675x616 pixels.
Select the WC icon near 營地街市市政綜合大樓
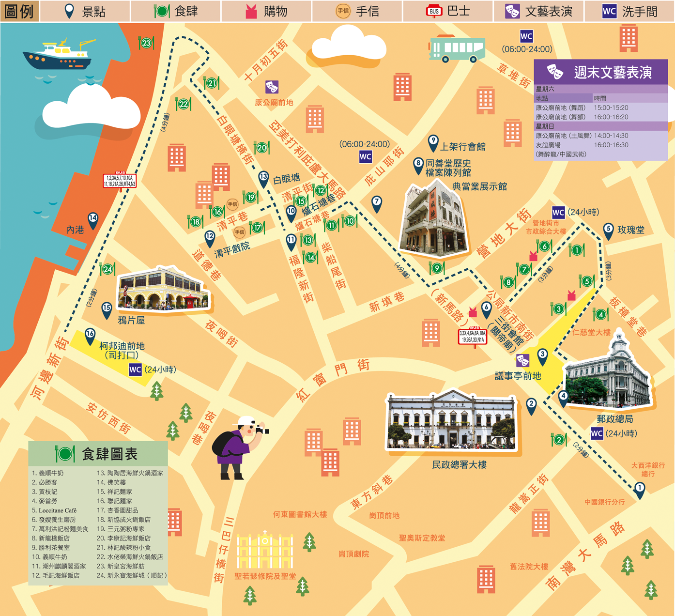(558, 212)
